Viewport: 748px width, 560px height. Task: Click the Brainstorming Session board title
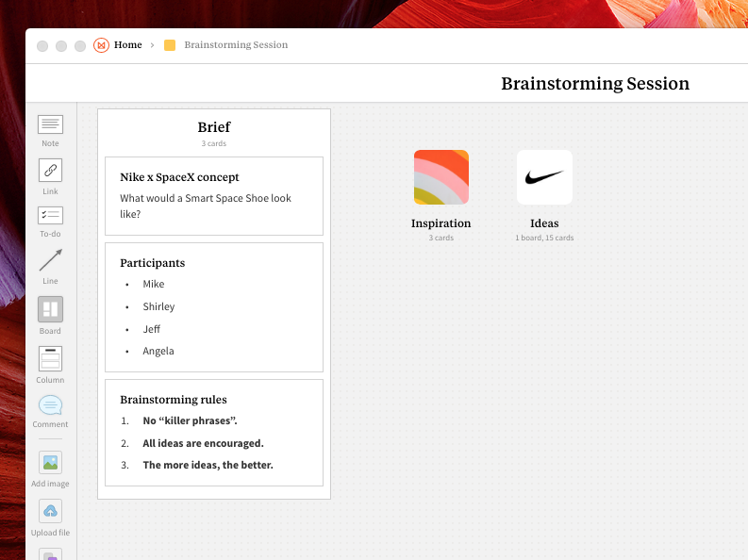(x=595, y=84)
